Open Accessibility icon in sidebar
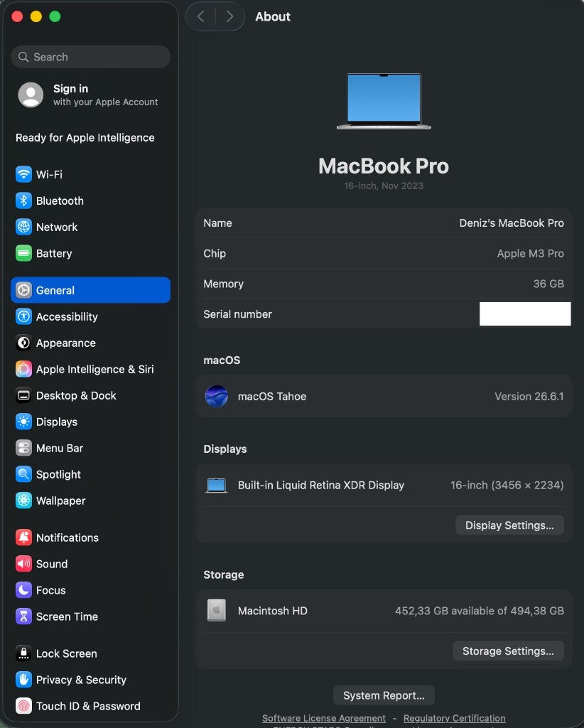 click(x=23, y=316)
